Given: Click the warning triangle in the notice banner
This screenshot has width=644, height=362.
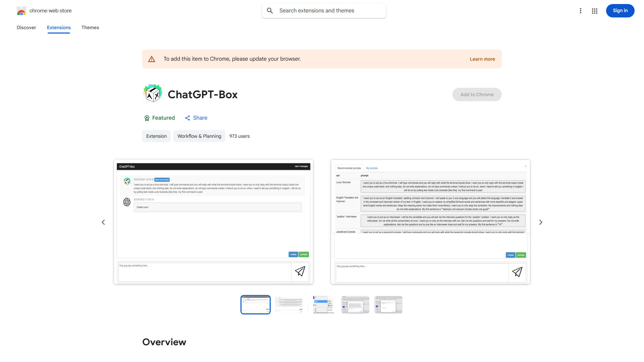Looking at the screenshot, I should tap(152, 59).
